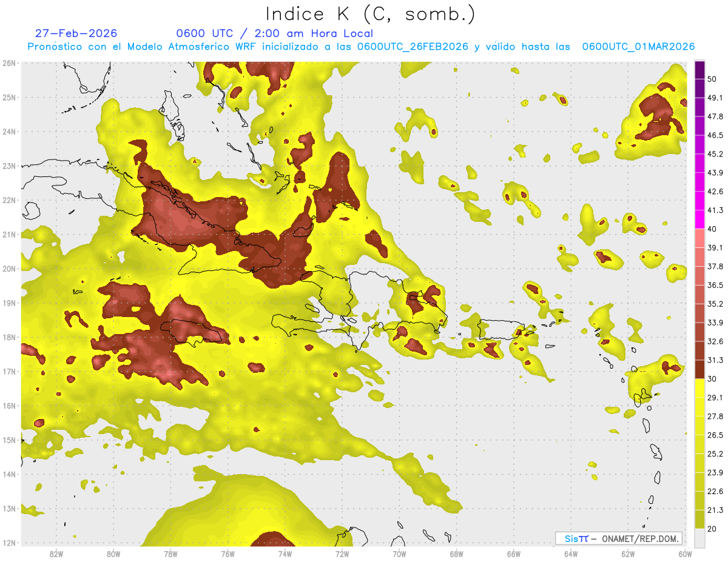Click the colorbar value 22.6
The width and height of the screenshot is (728, 562).
[715, 492]
